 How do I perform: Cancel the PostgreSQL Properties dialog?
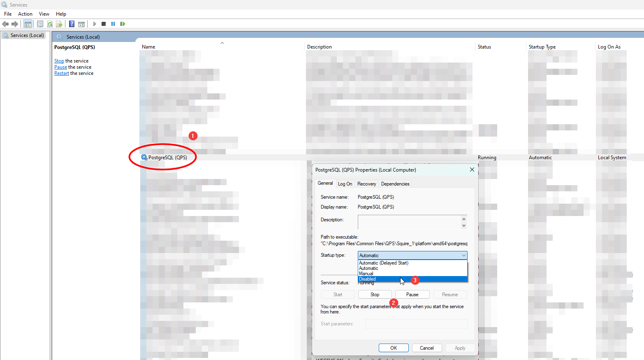click(427, 348)
